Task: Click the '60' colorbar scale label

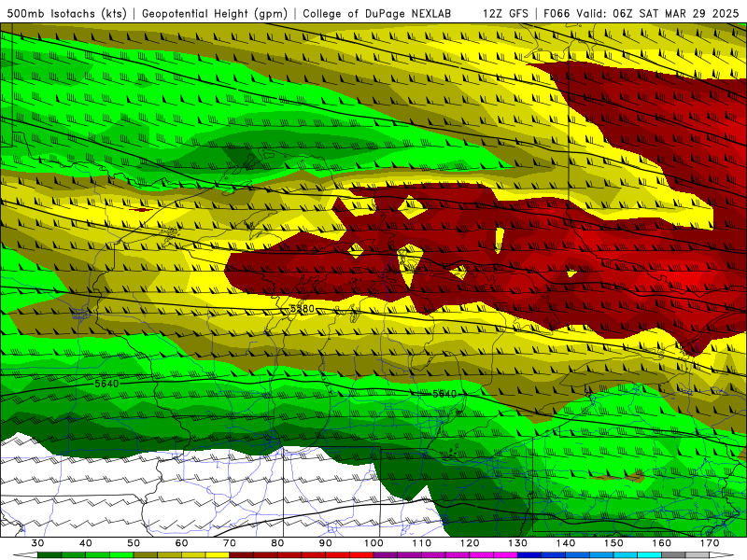Action: tap(181, 543)
